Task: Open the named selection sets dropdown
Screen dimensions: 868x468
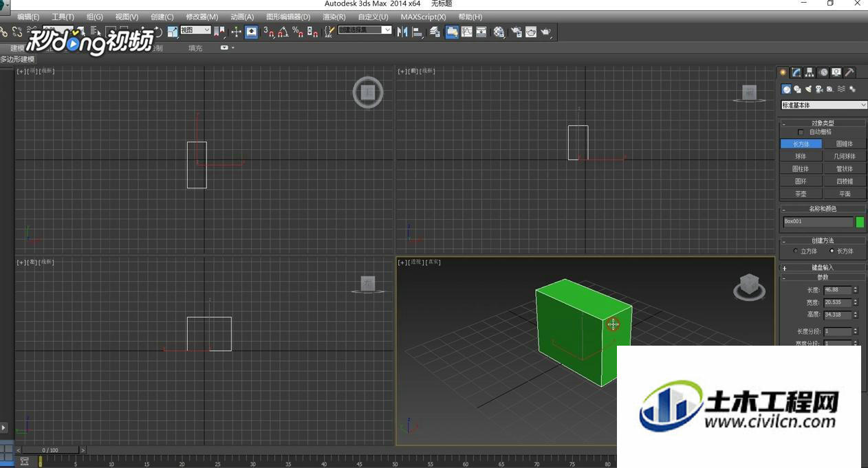Action: [x=365, y=30]
